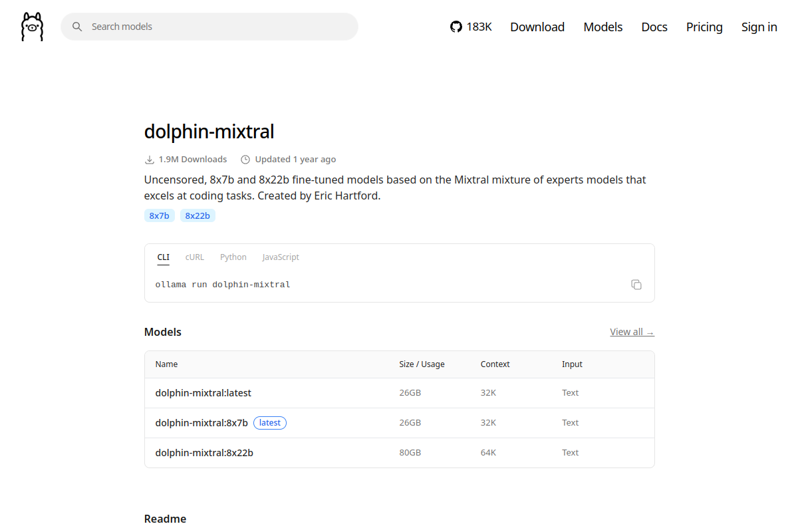
Task: Click the 8x22b tag
Action: (x=198, y=215)
